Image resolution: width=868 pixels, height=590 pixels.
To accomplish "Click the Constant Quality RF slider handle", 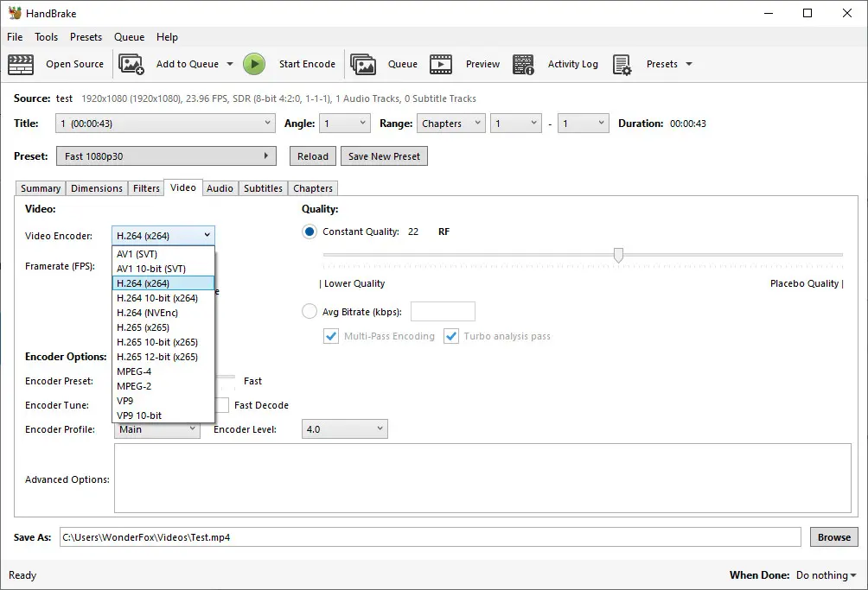I will [618, 255].
